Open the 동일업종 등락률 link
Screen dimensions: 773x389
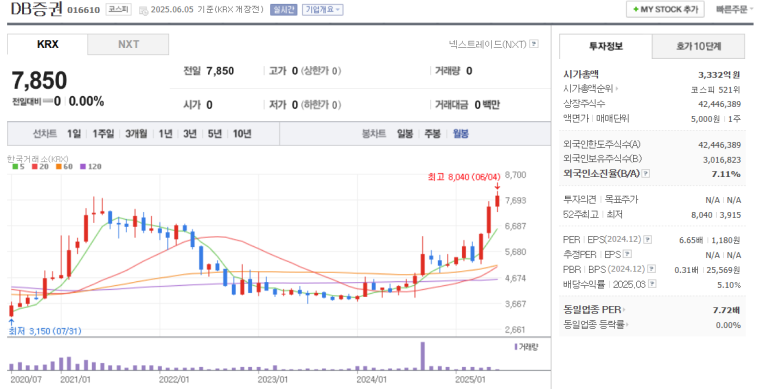(596, 324)
